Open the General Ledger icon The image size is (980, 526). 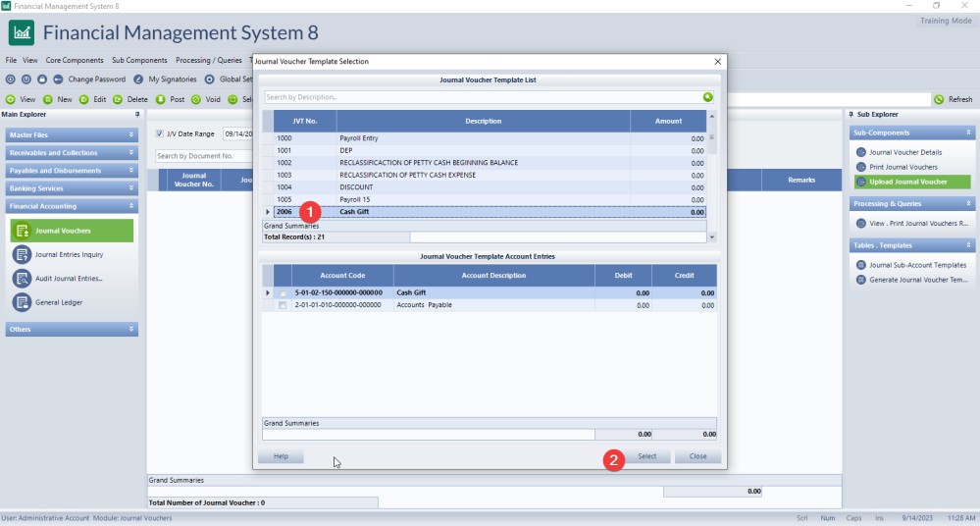click(x=22, y=302)
